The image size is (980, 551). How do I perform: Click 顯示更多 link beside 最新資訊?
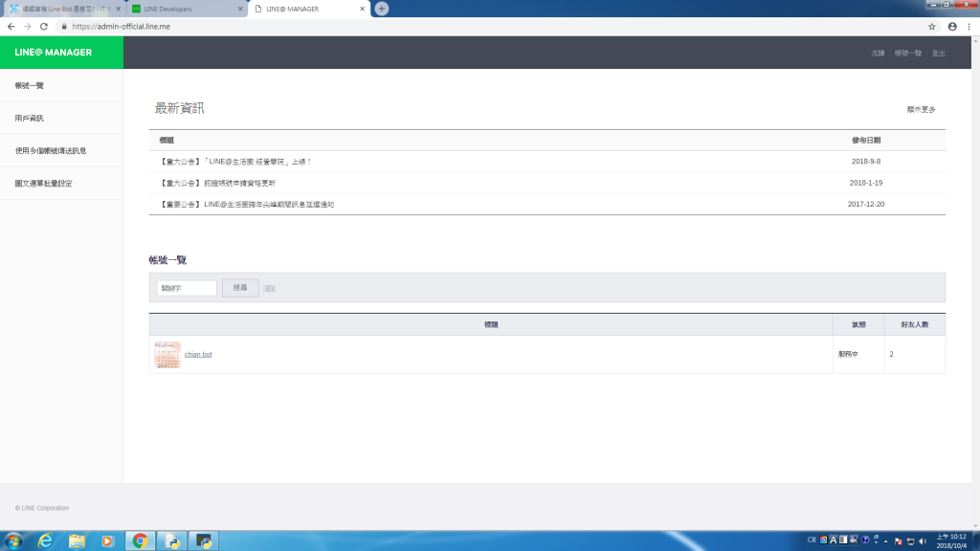(x=921, y=109)
